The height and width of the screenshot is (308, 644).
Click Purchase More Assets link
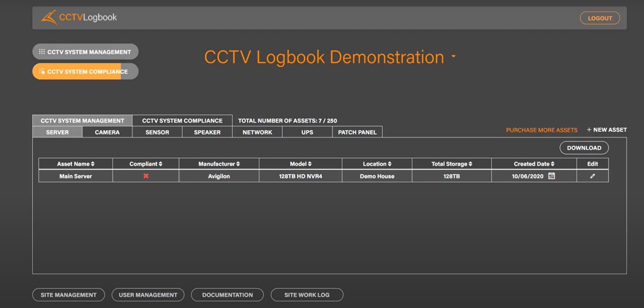(542, 130)
